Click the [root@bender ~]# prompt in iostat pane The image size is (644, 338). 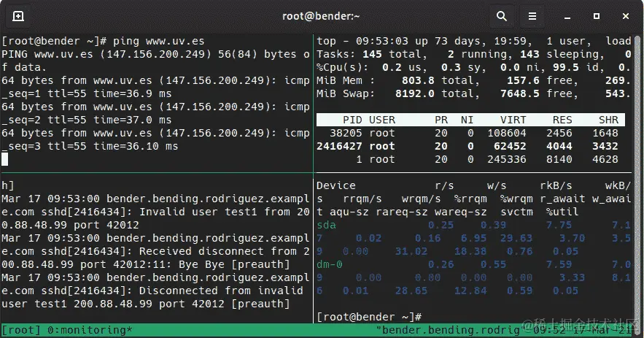click(x=369, y=318)
